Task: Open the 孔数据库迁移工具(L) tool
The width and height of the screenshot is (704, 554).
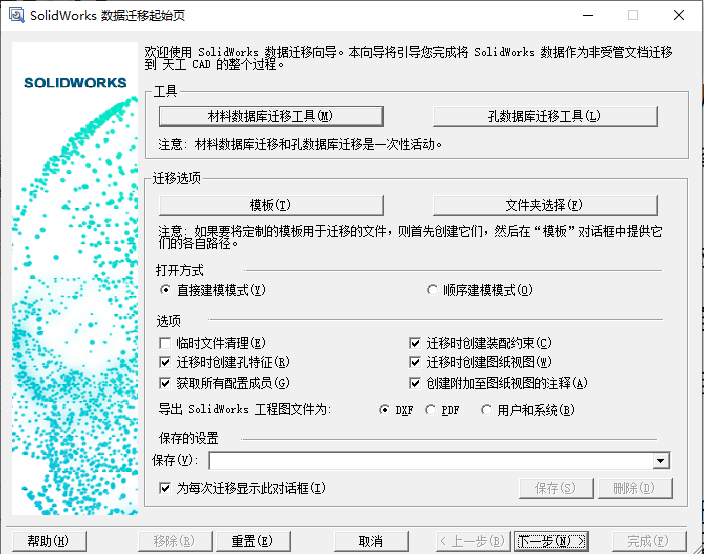Action: [545, 116]
